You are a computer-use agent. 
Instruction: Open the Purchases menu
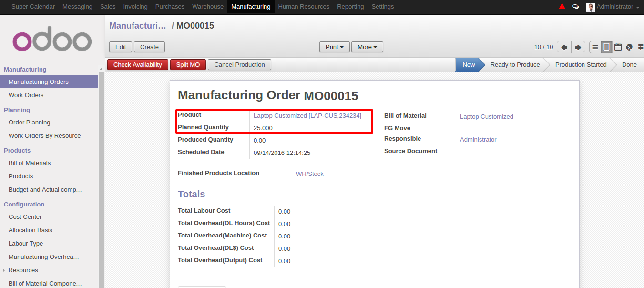[170, 7]
